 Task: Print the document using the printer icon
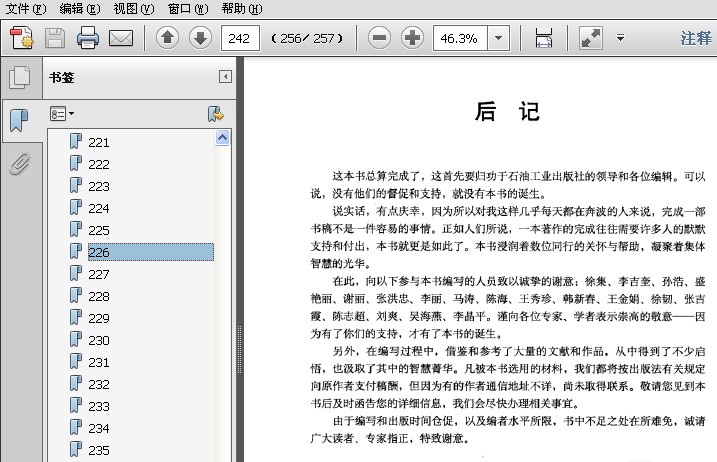click(88, 39)
